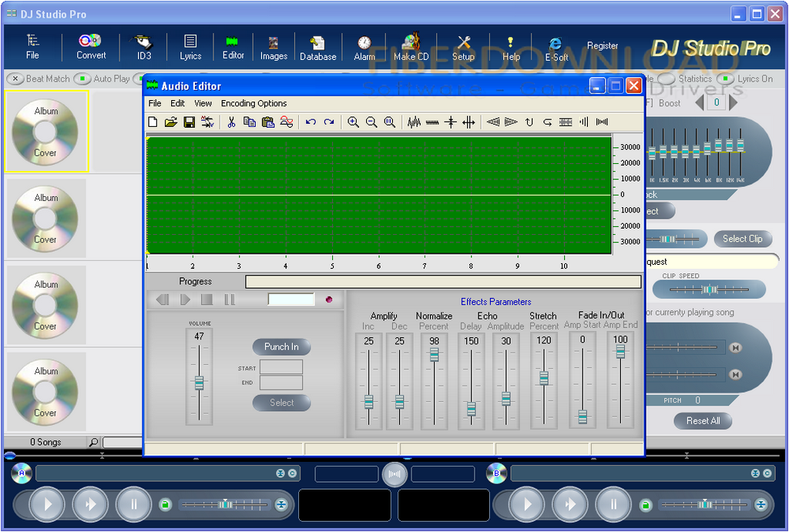Image resolution: width=789 pixels, height=532 pixels.
Task: Open the Lyrics panel
Action: pos(190,46)
